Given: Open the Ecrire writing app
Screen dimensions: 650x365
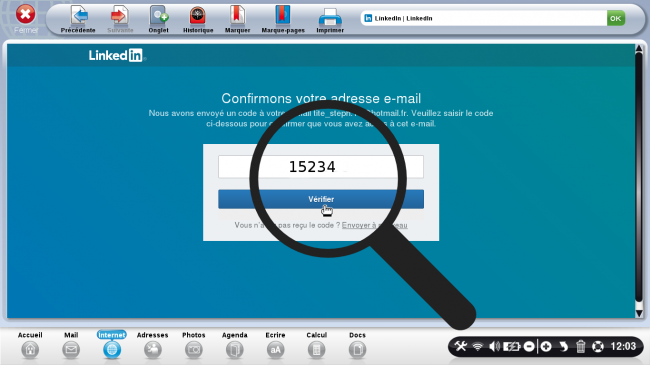Looking at the screenshot, I should 275,345.
